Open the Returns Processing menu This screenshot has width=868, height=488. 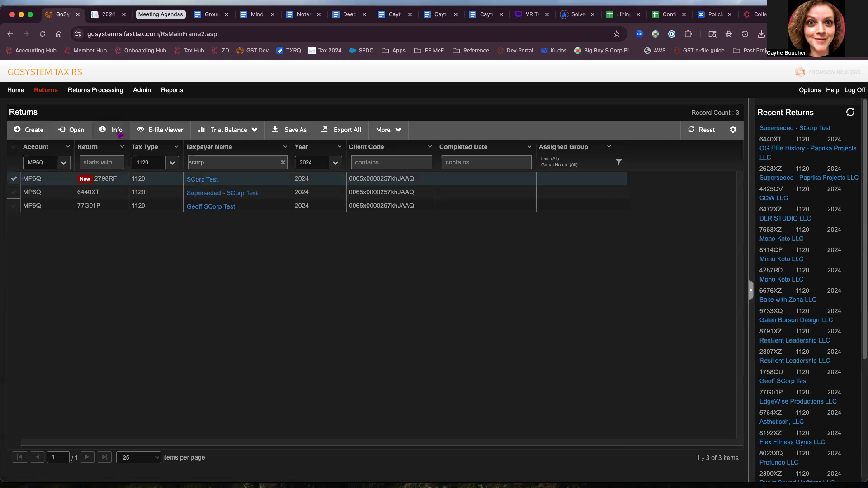95,90
